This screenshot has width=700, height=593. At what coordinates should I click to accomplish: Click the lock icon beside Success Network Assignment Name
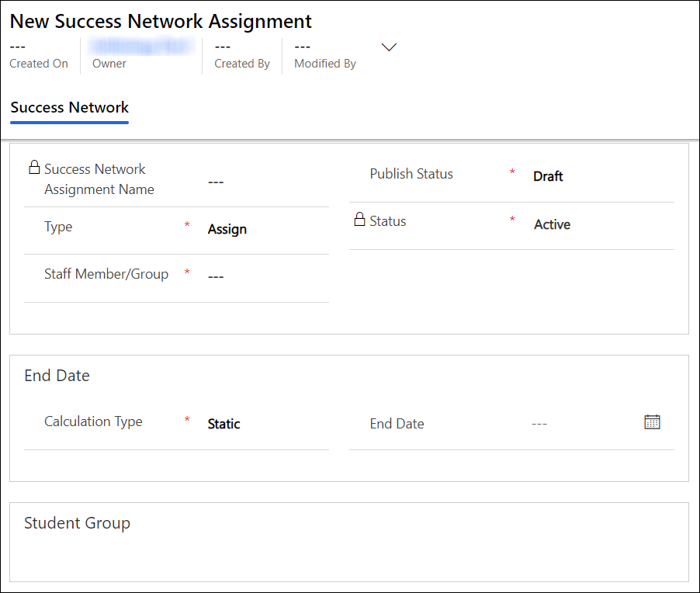(35, 165)
